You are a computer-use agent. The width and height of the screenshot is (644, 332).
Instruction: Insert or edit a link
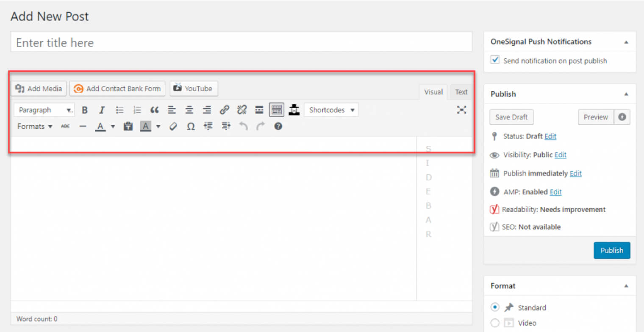pos(224,110)
